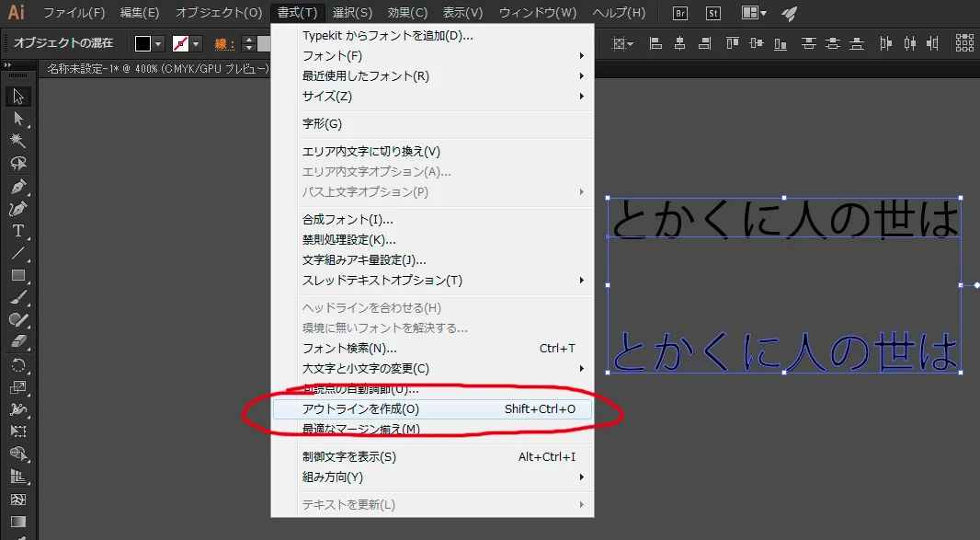Viewport: 980px width, 540px height.
Task: Select the Direct Selection tool
Action: coord(18,119)
